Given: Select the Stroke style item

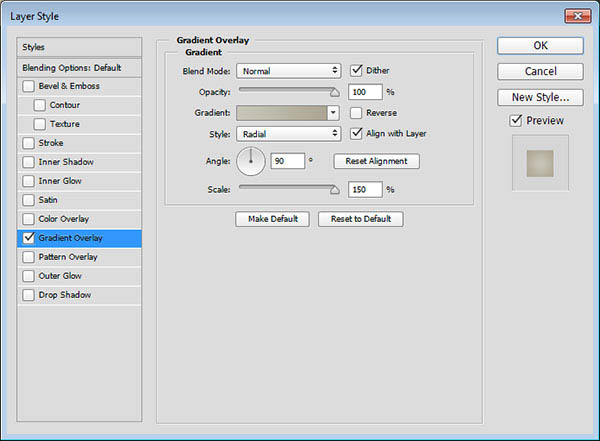Looking at the screenshot, I should 79,143.
